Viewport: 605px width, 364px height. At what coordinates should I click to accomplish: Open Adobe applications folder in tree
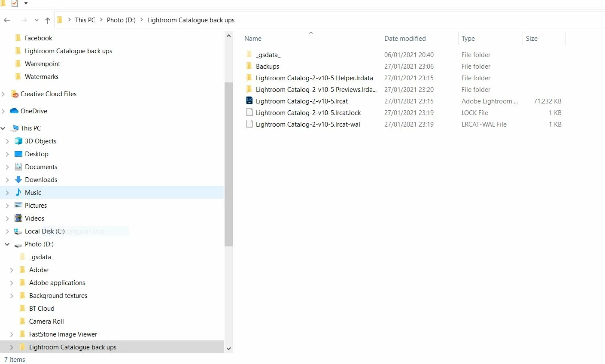coord(57,283)
